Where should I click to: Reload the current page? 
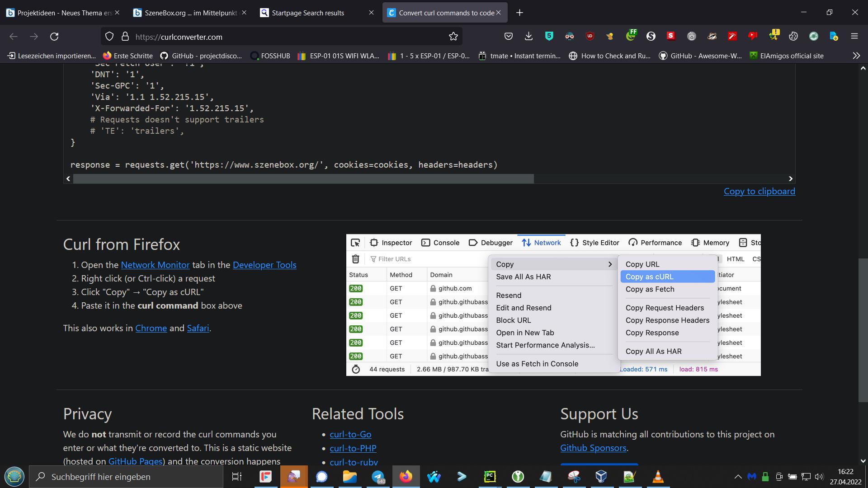pyautogui.click(x=54, y=37)
